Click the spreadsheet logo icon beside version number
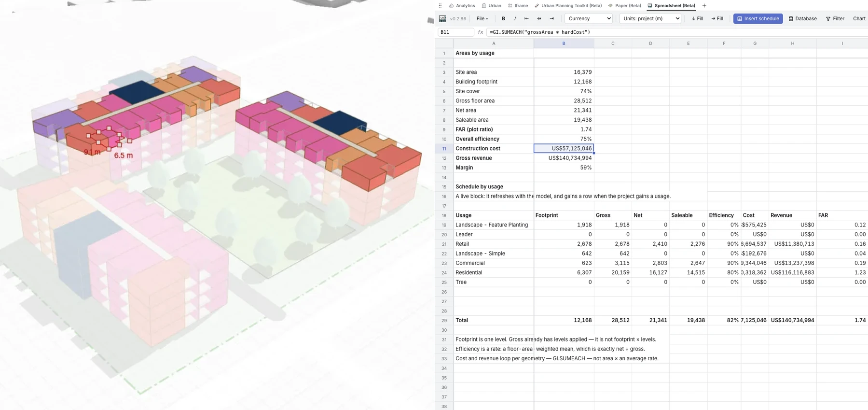Image resolution: width=868 pixels, height=410 pixels. click(442, 19)
